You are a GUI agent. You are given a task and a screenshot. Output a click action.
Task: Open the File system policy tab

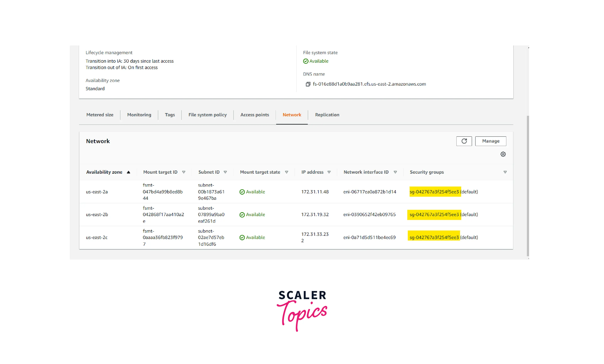207,115
